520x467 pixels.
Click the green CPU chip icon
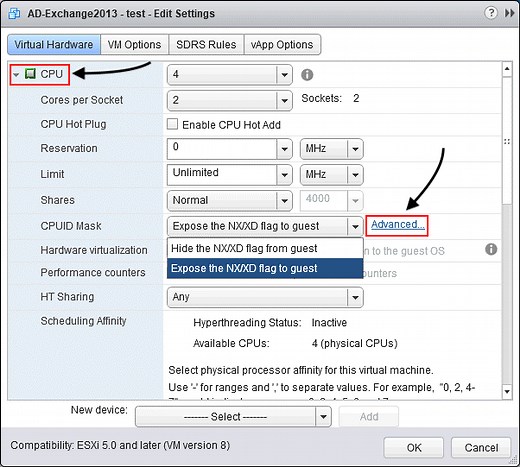(30, 74)
